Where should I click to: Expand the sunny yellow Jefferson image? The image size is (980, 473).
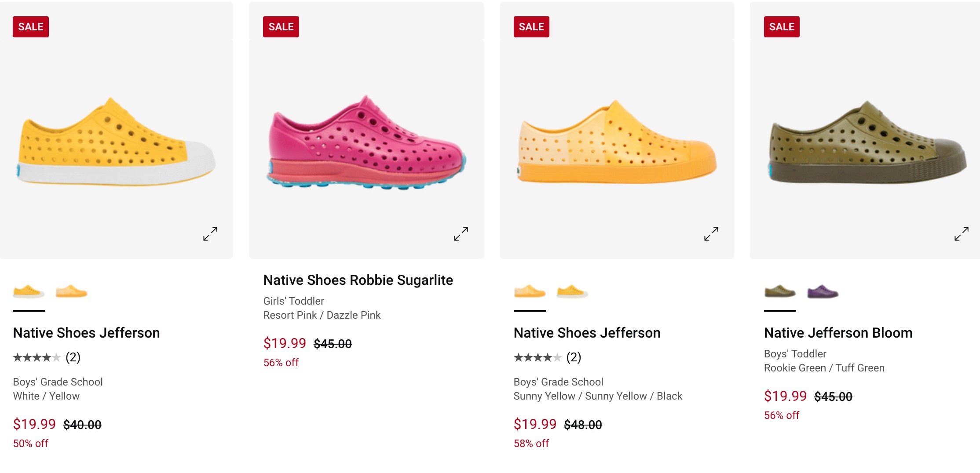pyautogui.click(x=711, y=234)
